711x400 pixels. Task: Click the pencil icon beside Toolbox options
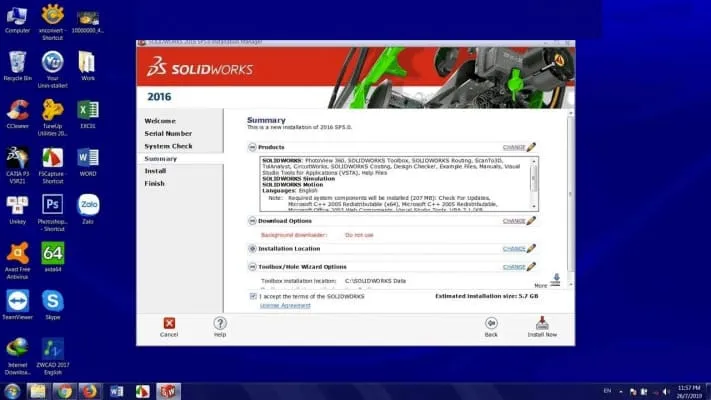[531, 266]
